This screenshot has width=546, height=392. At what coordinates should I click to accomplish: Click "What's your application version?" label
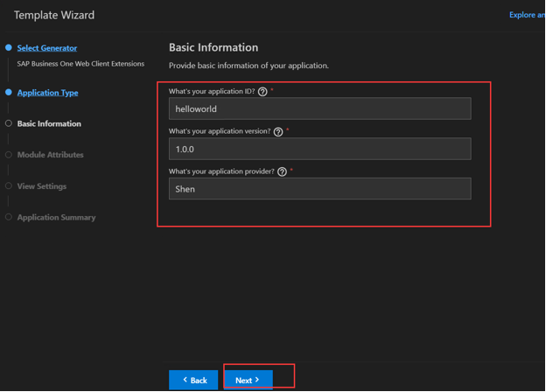coord(220,131)
